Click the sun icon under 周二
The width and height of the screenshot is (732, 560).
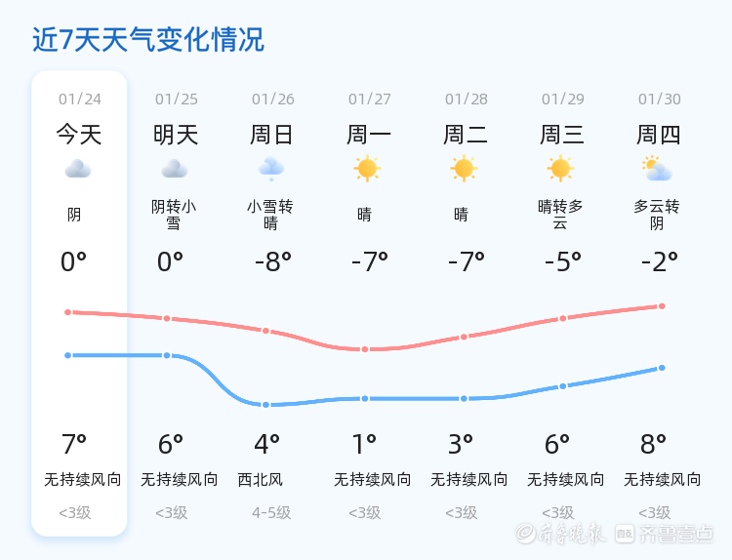(464, 168)
